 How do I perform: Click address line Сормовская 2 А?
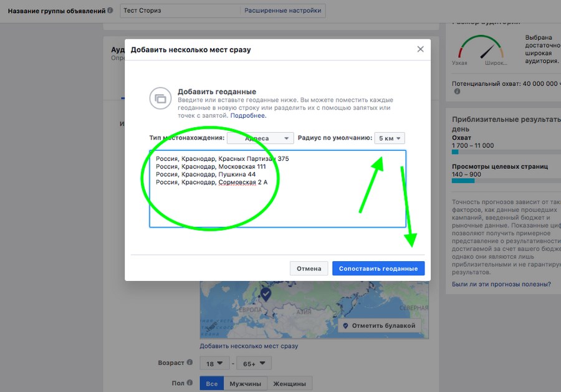click(x=211, y=183)
